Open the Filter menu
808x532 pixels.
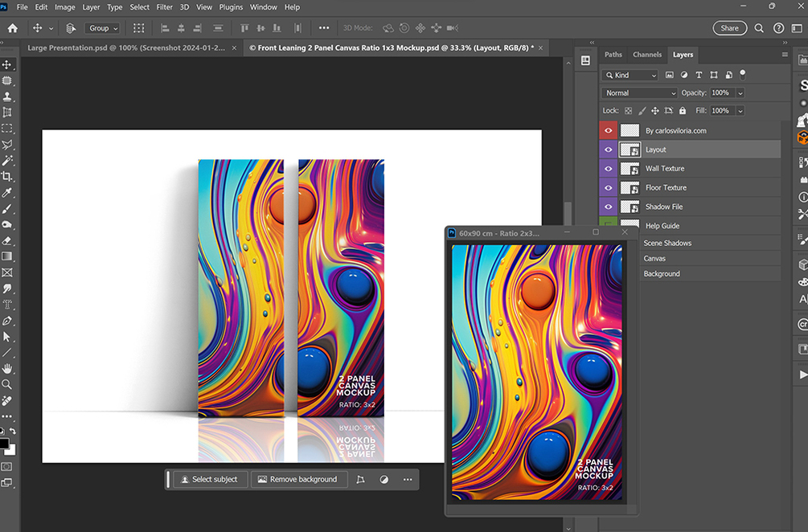165,7
